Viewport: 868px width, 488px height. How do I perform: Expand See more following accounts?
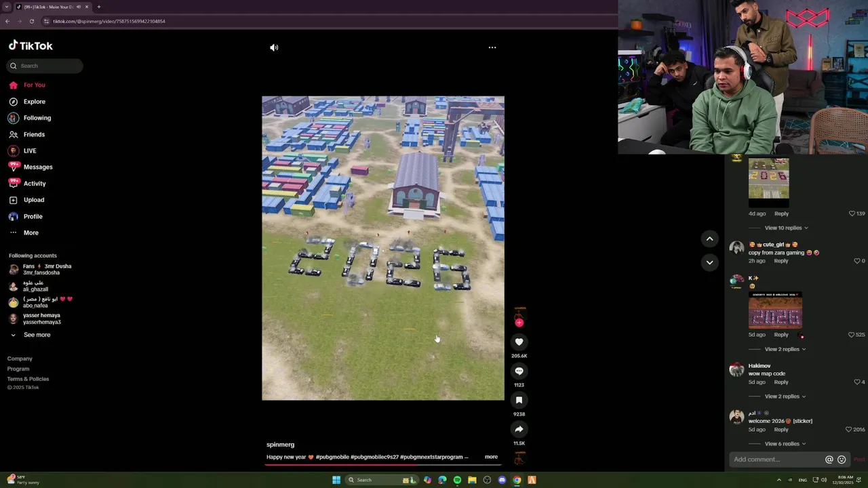(x=31, y=335)
